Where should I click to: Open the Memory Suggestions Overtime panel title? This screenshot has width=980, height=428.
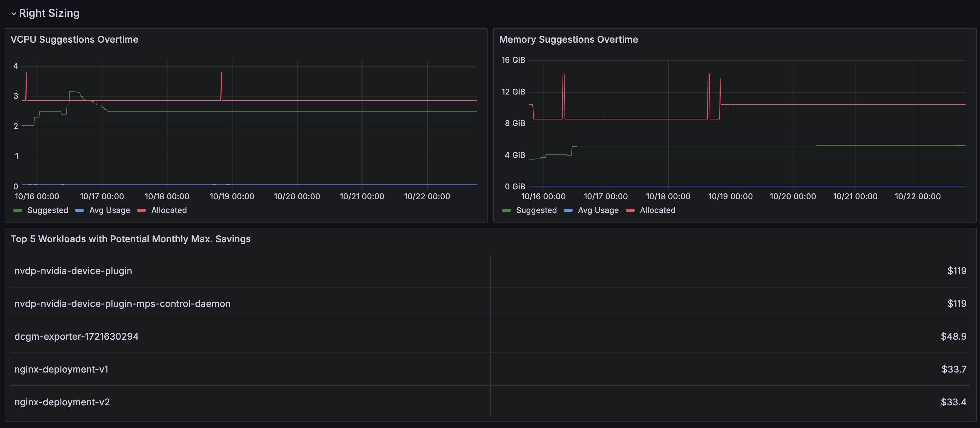pyautogui.click(x=568, y=39)
